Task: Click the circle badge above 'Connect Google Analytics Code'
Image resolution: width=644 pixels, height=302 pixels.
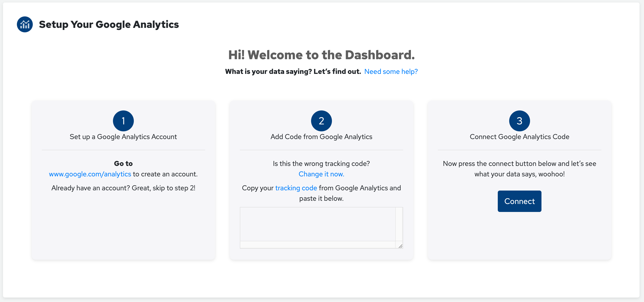Action: (x=519, y=121)
